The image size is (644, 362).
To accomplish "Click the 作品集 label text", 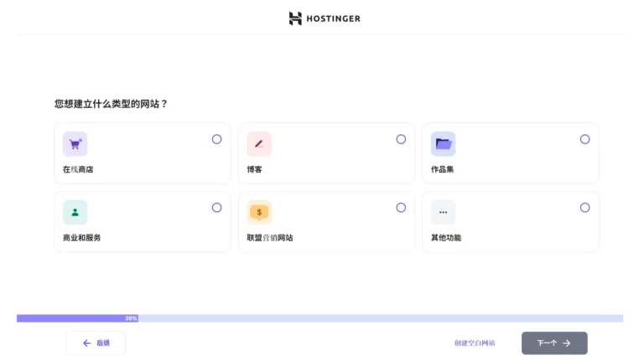I will [443, 169].
